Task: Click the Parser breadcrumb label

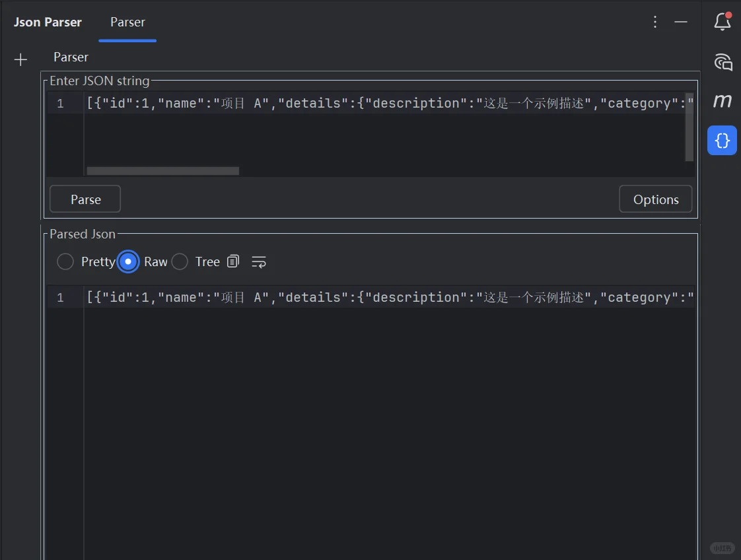Action: [x=71, y=57]
